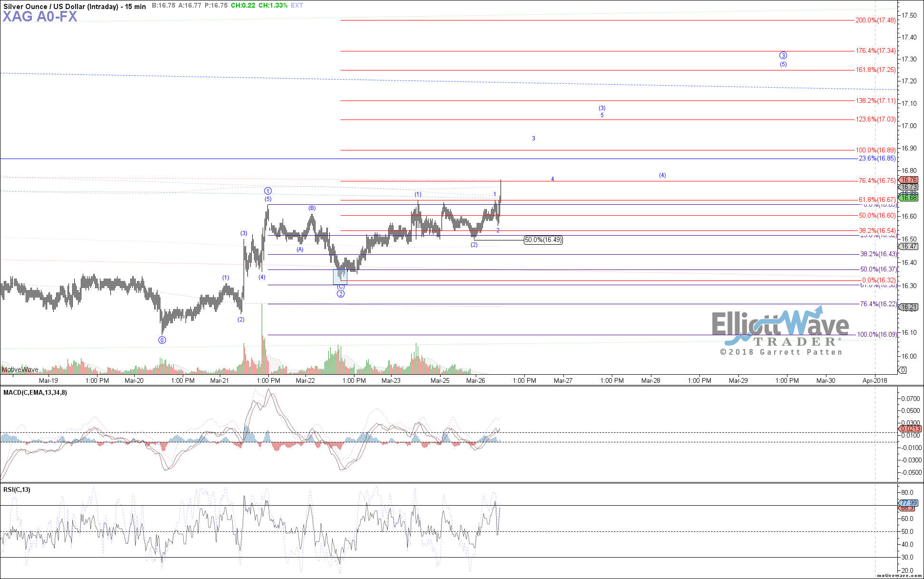
Task: Click the green 16.68 price tag on axis
Action: (909, 198)
